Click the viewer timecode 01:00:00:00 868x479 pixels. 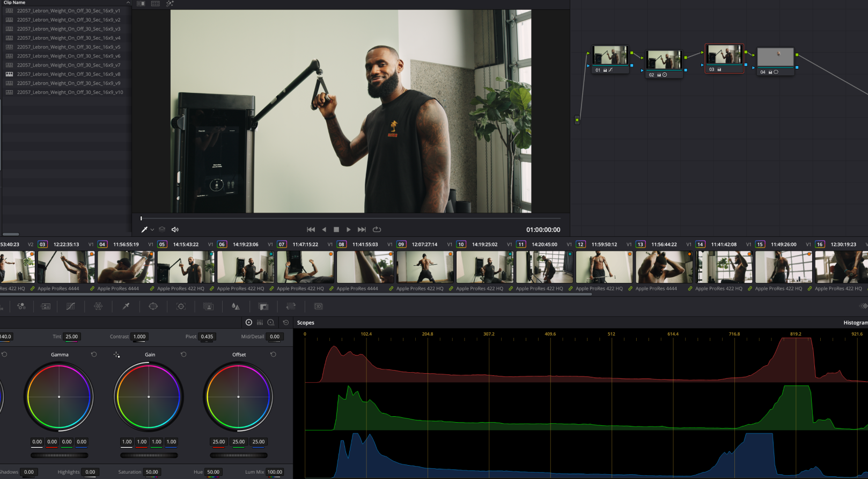point(543,230)
